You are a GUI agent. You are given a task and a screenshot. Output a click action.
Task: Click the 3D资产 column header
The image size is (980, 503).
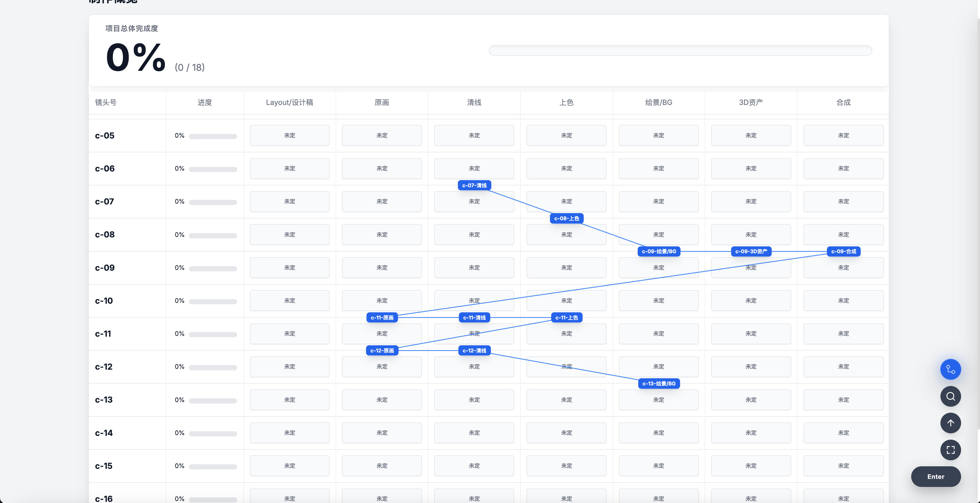click(x=751, y=102)
